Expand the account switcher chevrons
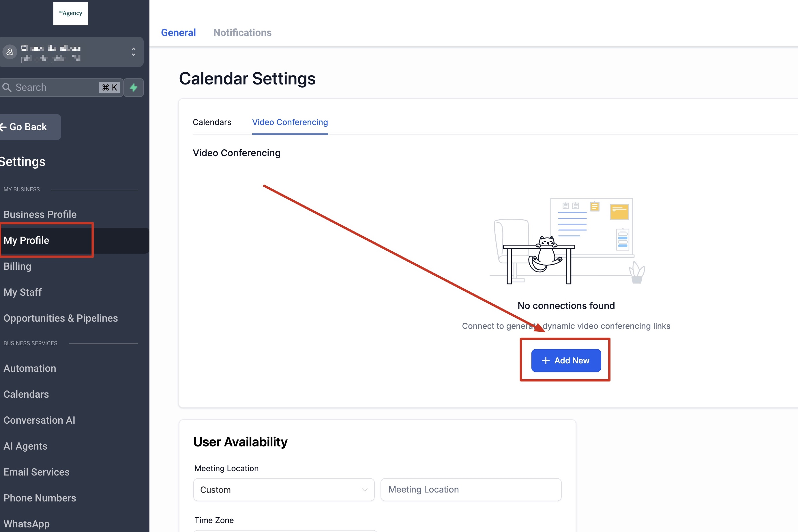The height and width of the screenshot is (532, 798). (134, 52)
